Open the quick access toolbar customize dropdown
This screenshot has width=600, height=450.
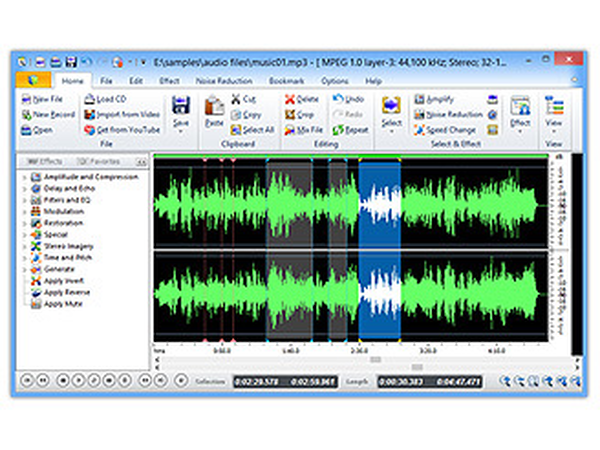[x=143, y=62]
